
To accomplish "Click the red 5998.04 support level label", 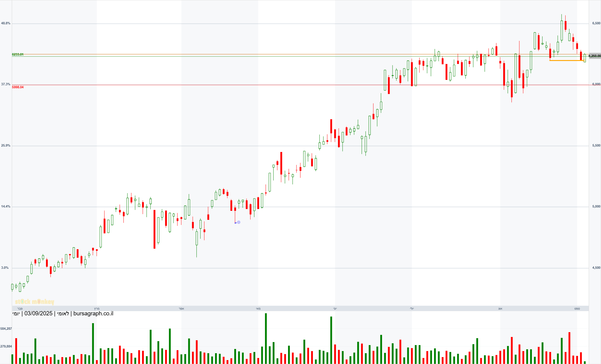I will point(18,87).
